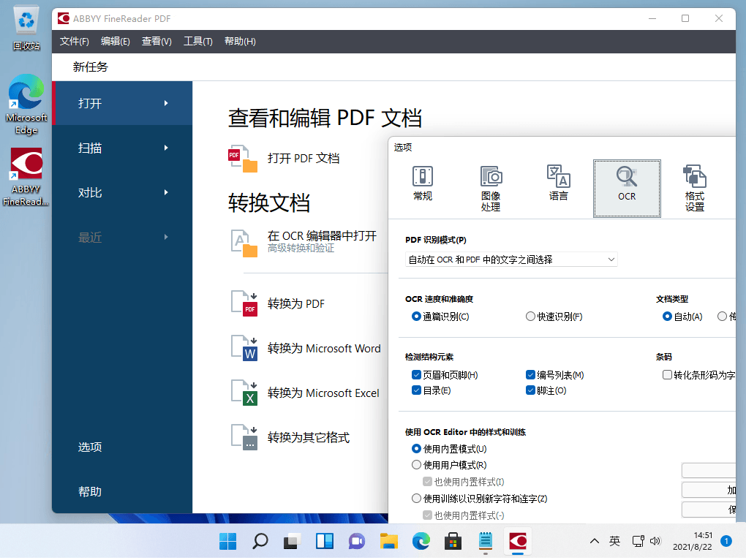Toggle 页眉和页脚 checkbox
Screen dimensions: 746x560
coord(416,375)
